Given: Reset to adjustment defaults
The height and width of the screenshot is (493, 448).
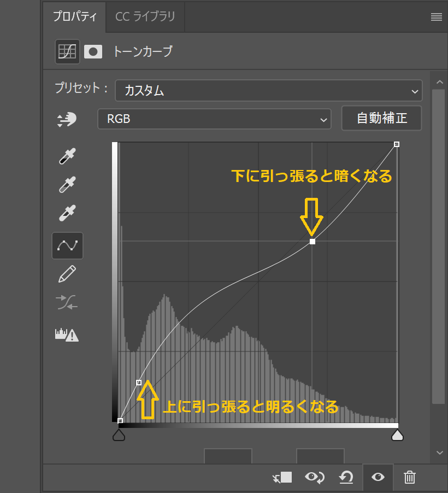Looking at the screenshot, I should coord(346,477).
